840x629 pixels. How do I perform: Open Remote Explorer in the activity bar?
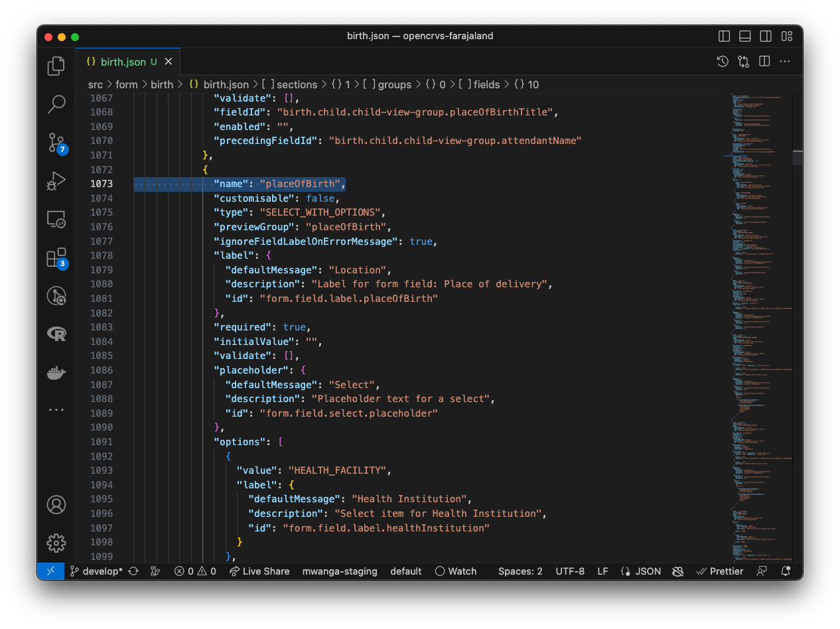tap(56, 220)
